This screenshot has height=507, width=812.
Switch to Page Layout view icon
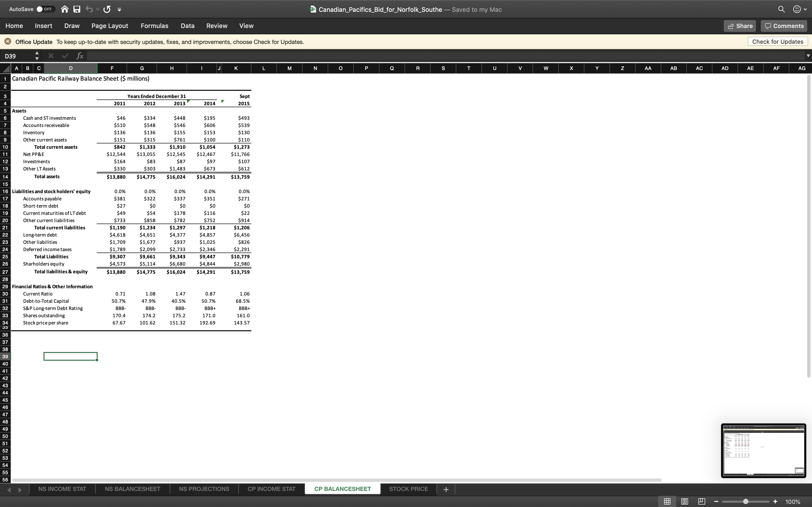click(684, 502)
